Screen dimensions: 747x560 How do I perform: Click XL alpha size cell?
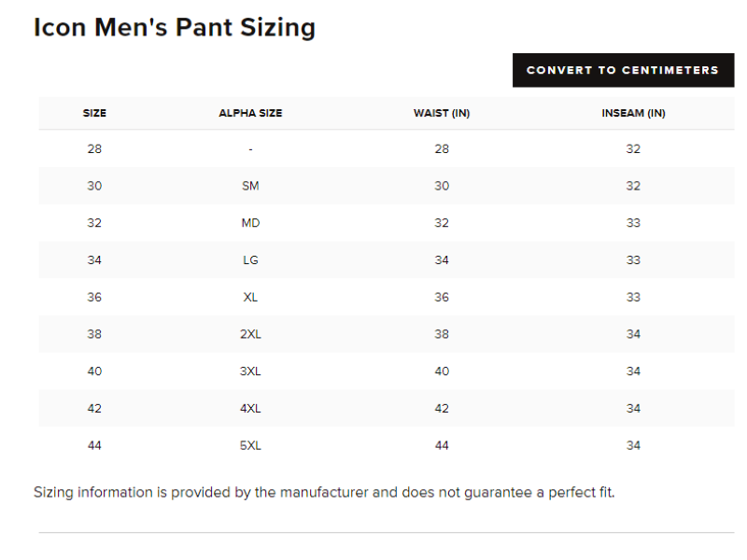[250, 297]
